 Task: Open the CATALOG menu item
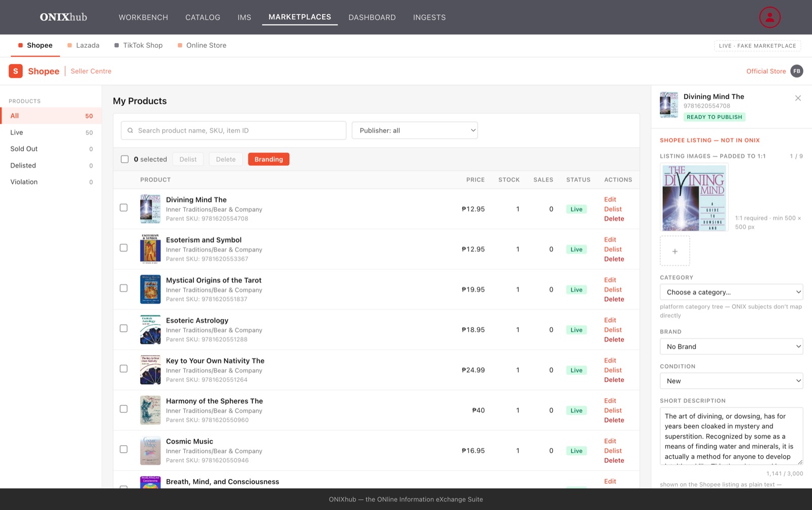202,17
